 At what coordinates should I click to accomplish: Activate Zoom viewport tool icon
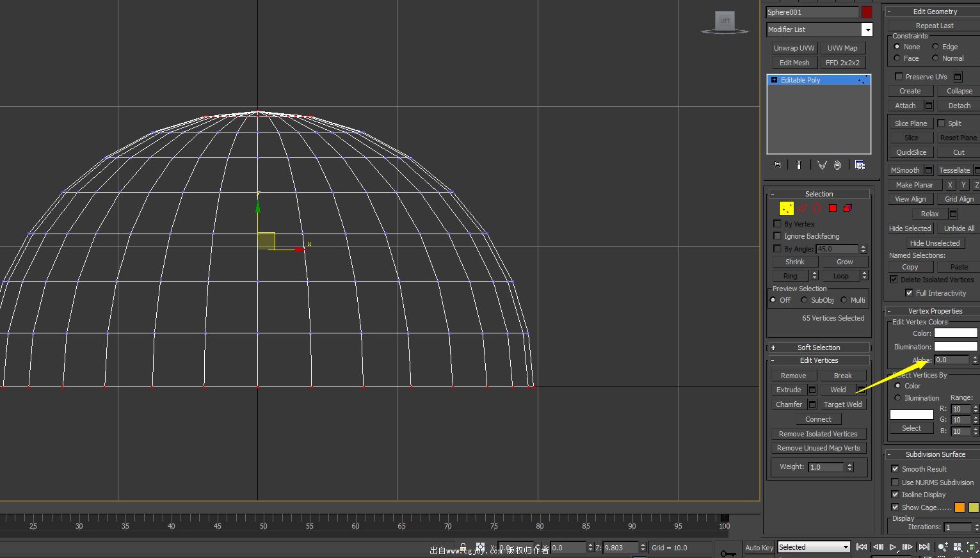[942, 547]
